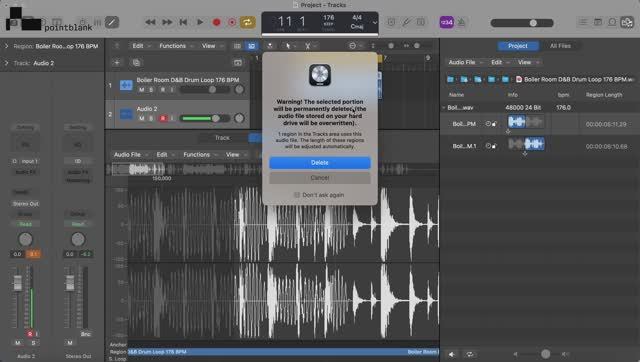Click the tempo value 176 in the LCD

(329, 18)
